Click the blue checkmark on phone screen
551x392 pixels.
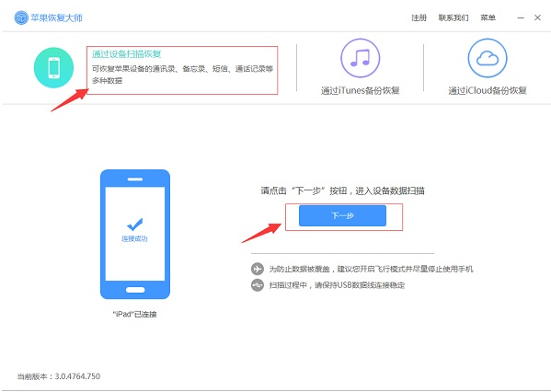point(134,224)
